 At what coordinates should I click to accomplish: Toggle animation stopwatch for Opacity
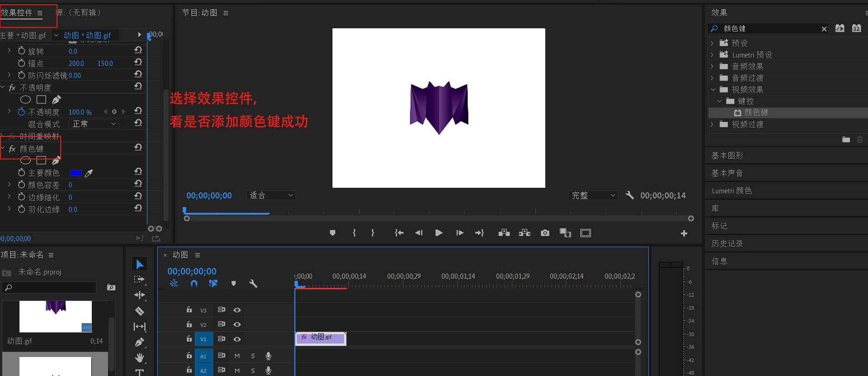21,112
